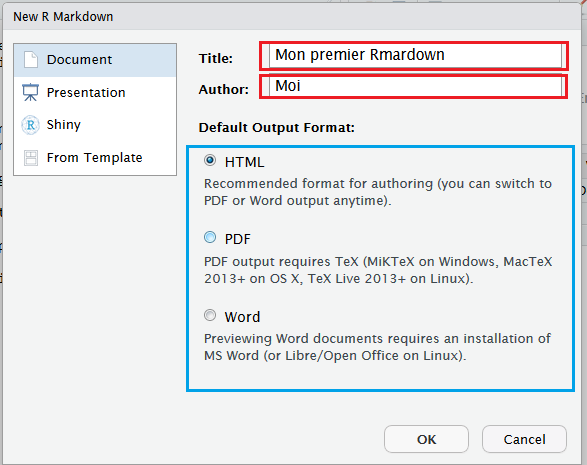The image size is (587, 465).
Task: Switch to the Presentation list entry
Action: 95,92
